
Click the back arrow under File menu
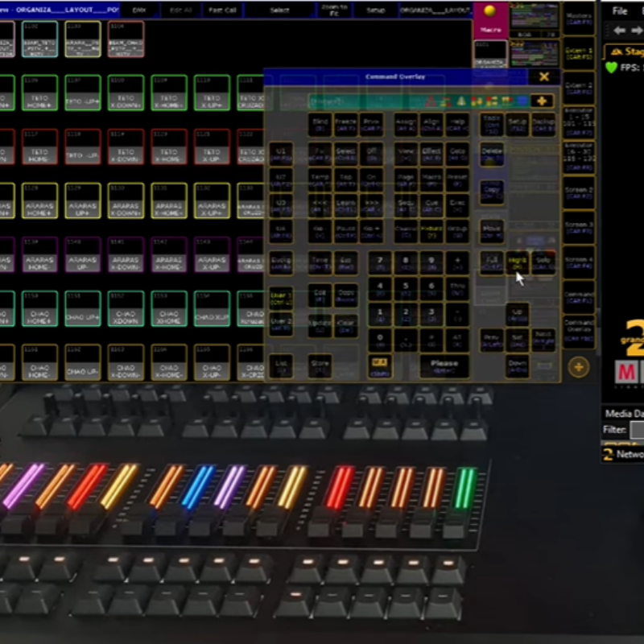click(620, 31)
